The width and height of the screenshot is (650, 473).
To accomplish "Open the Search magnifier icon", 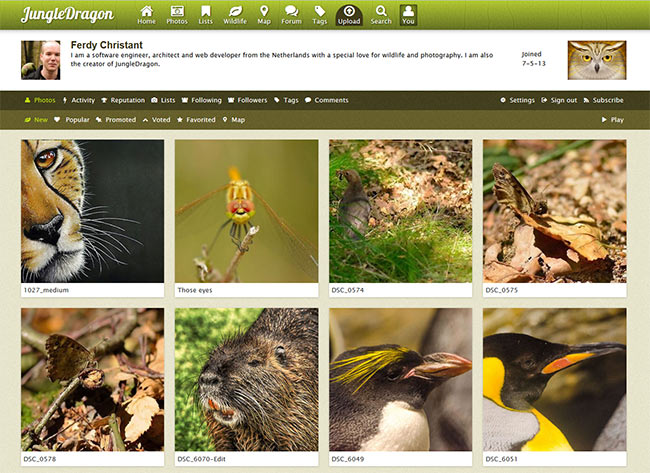I will coord(381,15).
